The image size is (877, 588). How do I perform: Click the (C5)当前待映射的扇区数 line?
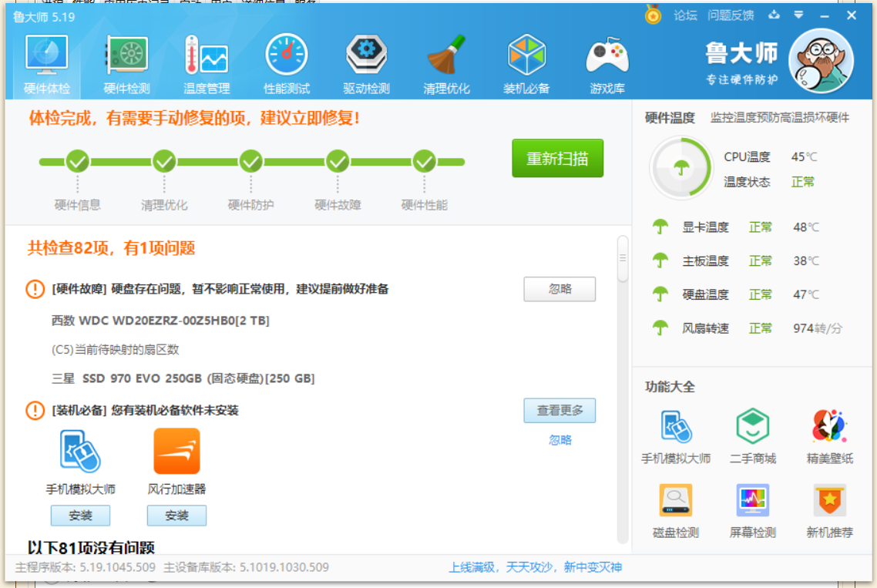tap(116, 350)
